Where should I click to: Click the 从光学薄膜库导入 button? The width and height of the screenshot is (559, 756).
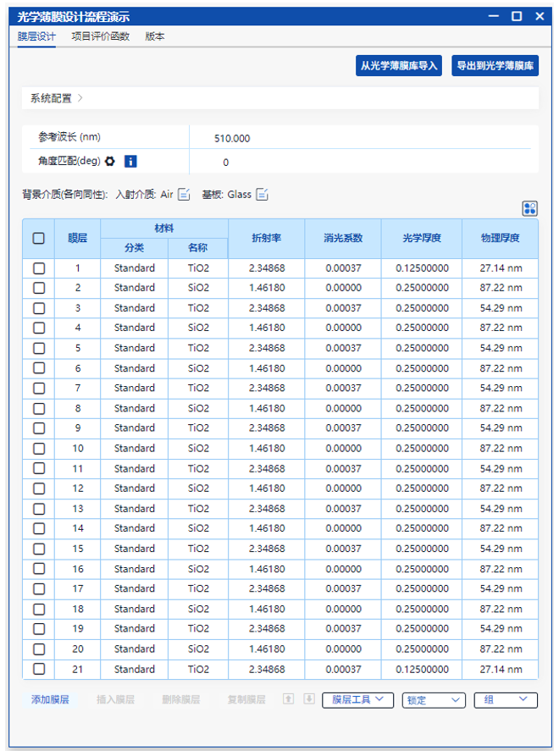pyautogui.click(x=399, y=66)
